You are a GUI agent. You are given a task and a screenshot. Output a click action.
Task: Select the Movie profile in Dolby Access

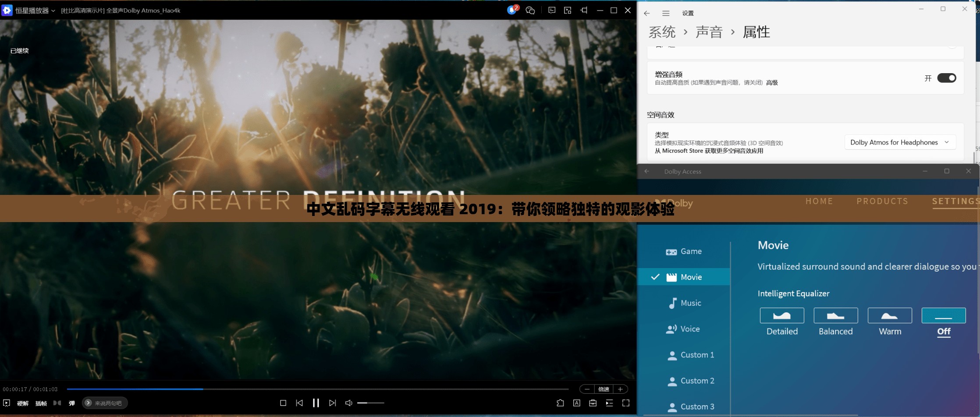click(684, 277)
